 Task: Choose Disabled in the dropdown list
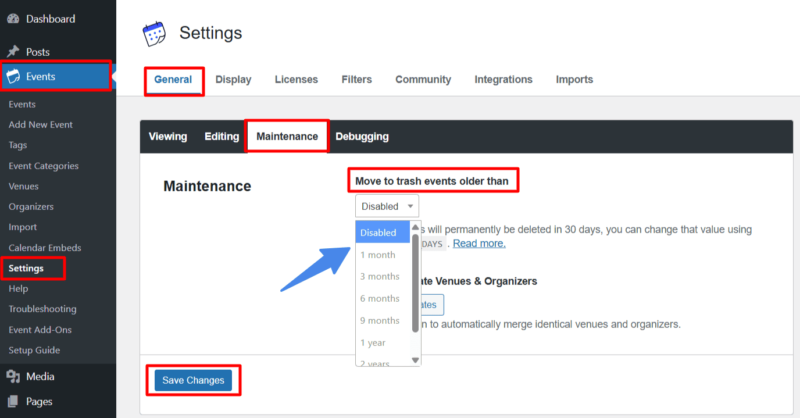click(x=383, y=232)
